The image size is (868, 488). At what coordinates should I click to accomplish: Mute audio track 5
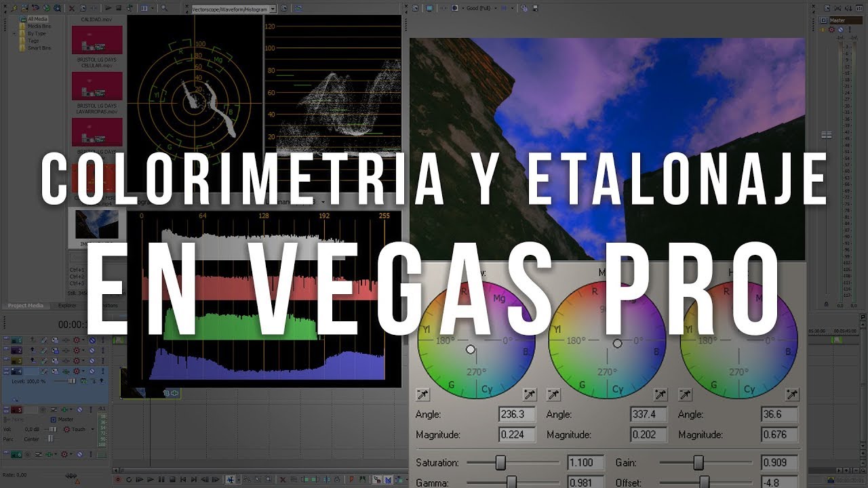pos(79,409)
